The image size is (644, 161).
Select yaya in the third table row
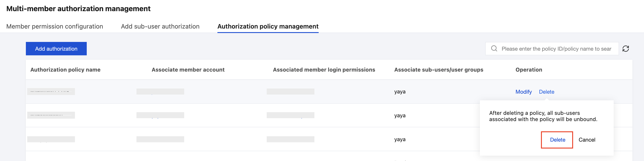[400, 140]
